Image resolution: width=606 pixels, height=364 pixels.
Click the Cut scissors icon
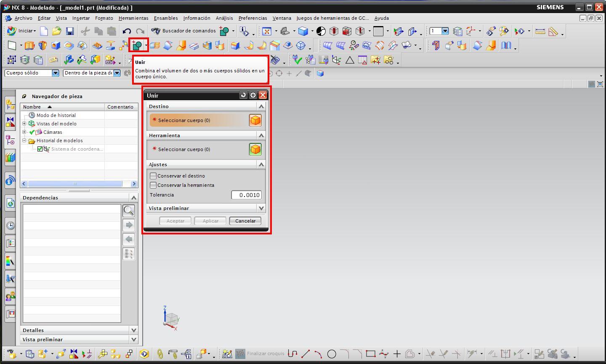(x=85, y=31)
